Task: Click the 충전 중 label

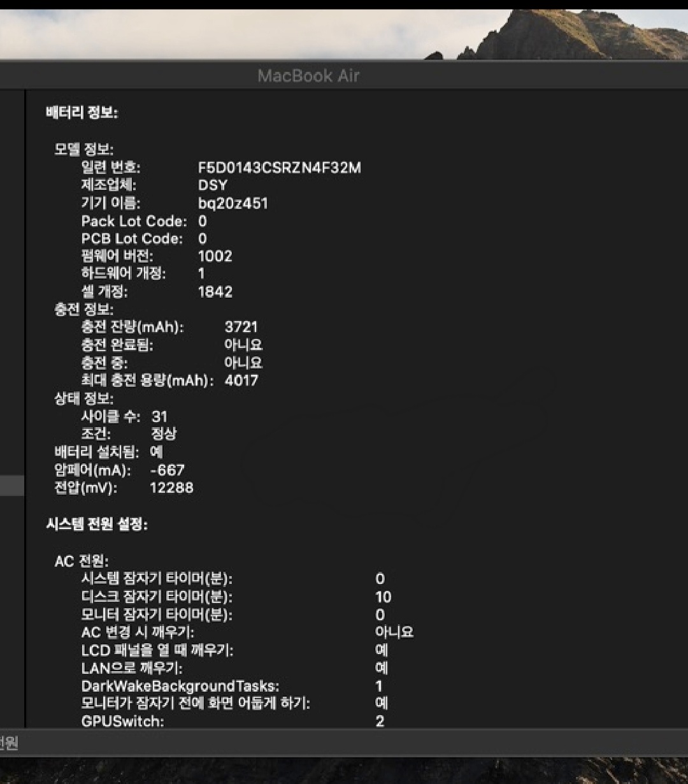Action: click(104, 363)
